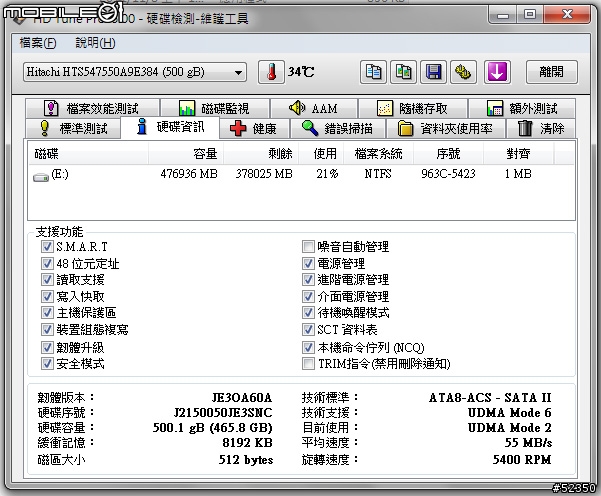The image size is (601, 496).
Task: Click the copy info to clipboard icon
Action: point(373,72)
